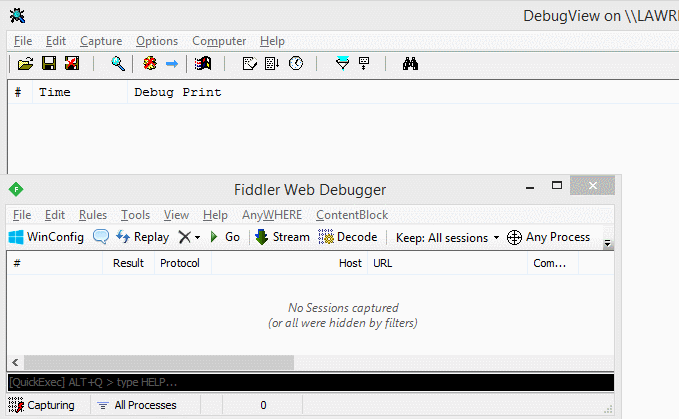Click the Com... column header in Fiddler
Image resolution: width=679 pixels, height=419 pixels.
click(x=553, y=263)
